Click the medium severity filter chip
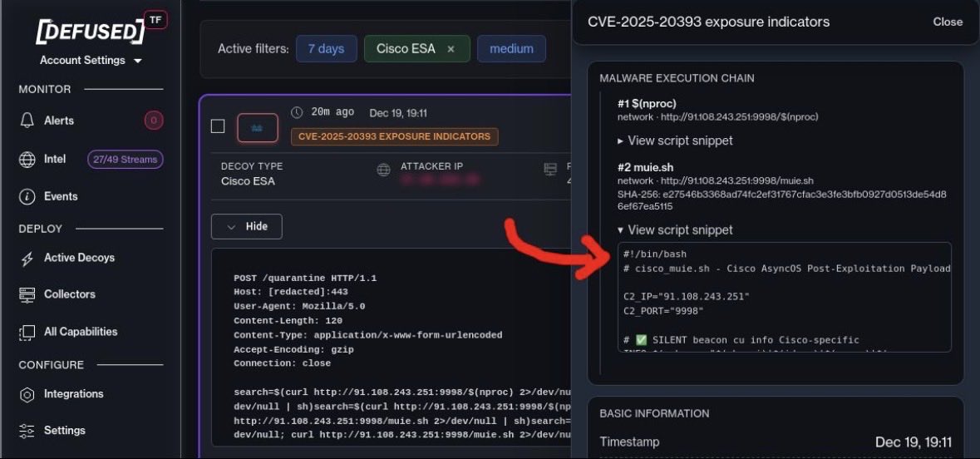The width and height of the screenshot is (980, 459). point(511,49)
